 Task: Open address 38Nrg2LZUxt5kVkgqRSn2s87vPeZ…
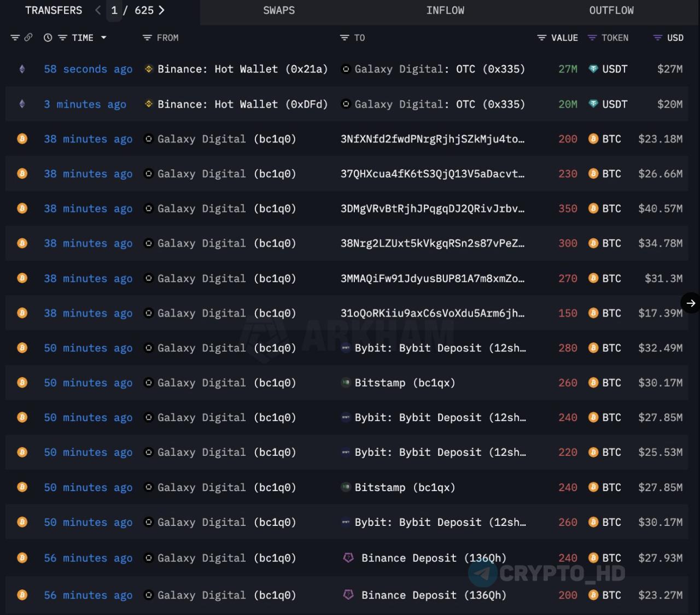tap(433, 243)
